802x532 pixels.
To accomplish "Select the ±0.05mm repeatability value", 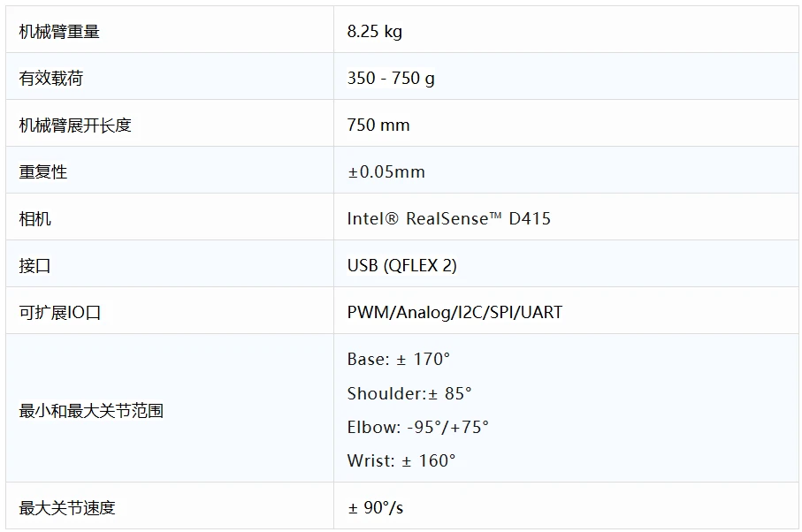I will click(x=386, y=171).
